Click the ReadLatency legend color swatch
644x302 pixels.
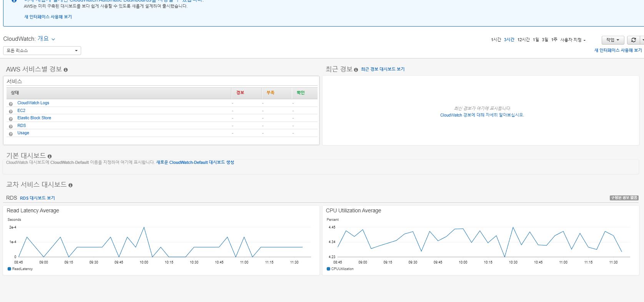click(x=9, y=269)
